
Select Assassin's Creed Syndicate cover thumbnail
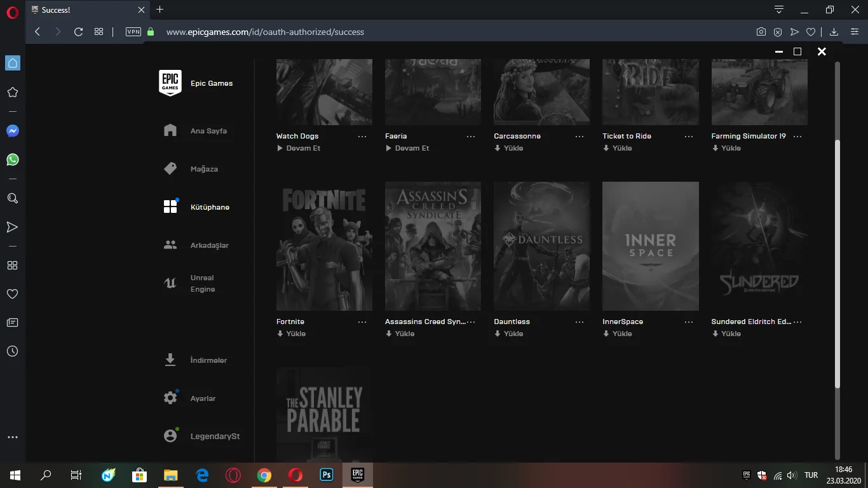(x=433, y=246)
